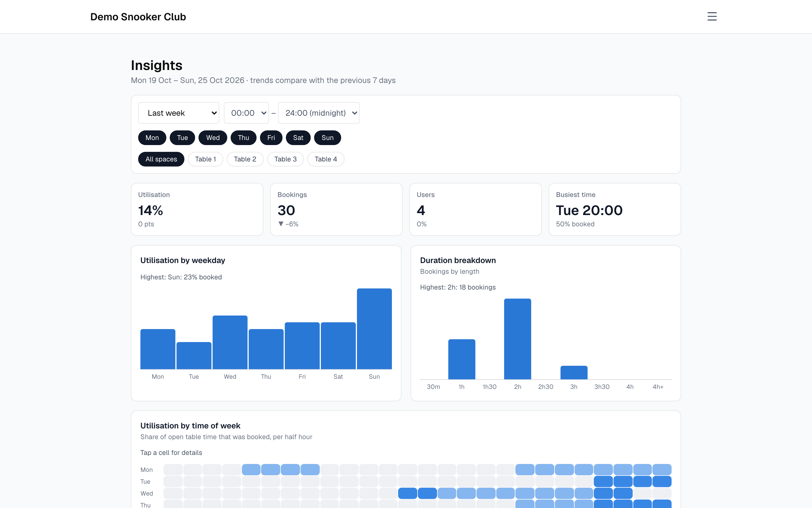Viewport: 812px width, 508px height.
Task: Open the 24:00 (midnight) end time dropdown
Action: pyautogui.click(x=319, y=113)
